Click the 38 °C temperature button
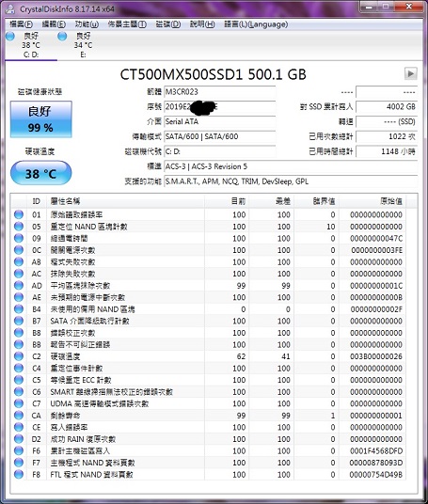This screenshot has height=504, width=428. point(40,173)
